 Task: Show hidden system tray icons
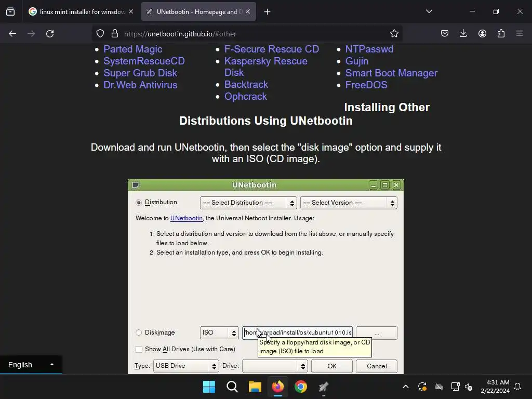pyautogui.click(x=406, y=387)
